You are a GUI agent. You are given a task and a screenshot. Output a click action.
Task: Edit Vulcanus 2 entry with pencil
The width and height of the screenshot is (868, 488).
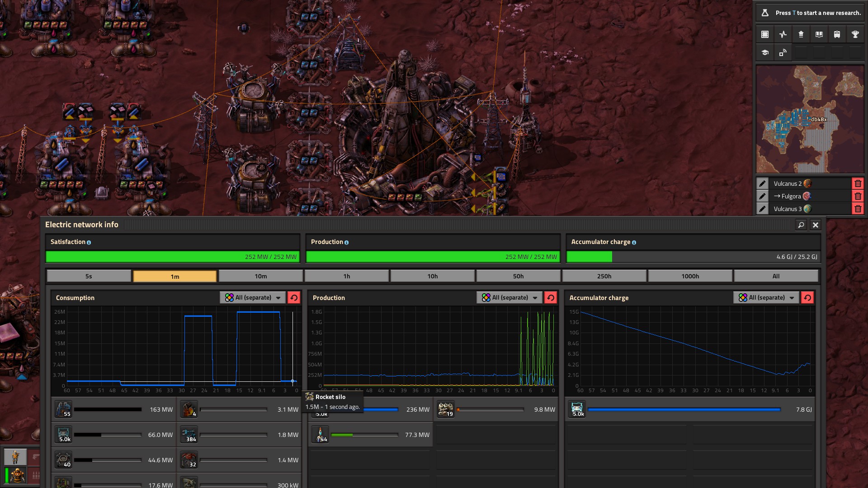coord(763,183)
